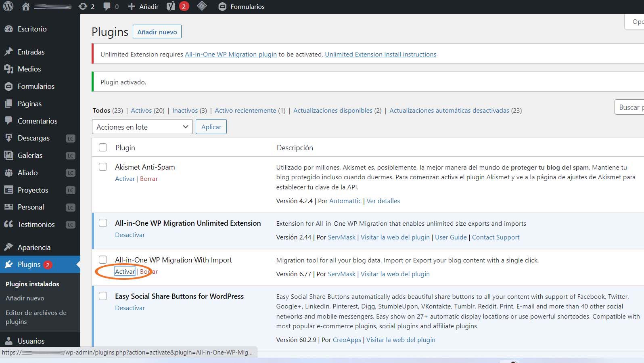The width and height of the screenshot is (644, 363).
Task: Sort by the Plugin column header
Action: [125, 148]
